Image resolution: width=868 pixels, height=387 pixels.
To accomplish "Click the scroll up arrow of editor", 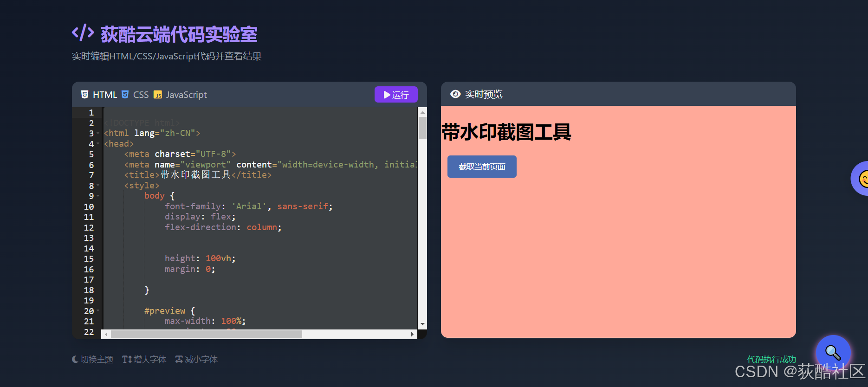I will (422, 112).
